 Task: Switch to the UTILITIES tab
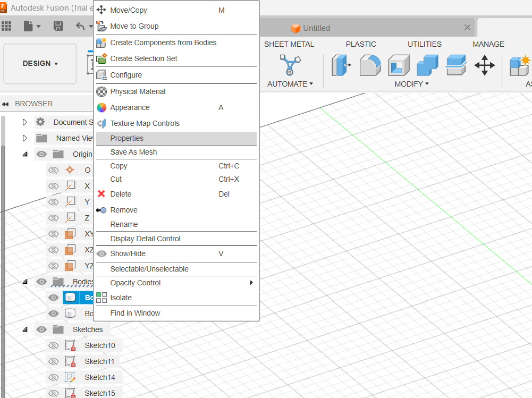pyautogui.click(x=425, y=44)
